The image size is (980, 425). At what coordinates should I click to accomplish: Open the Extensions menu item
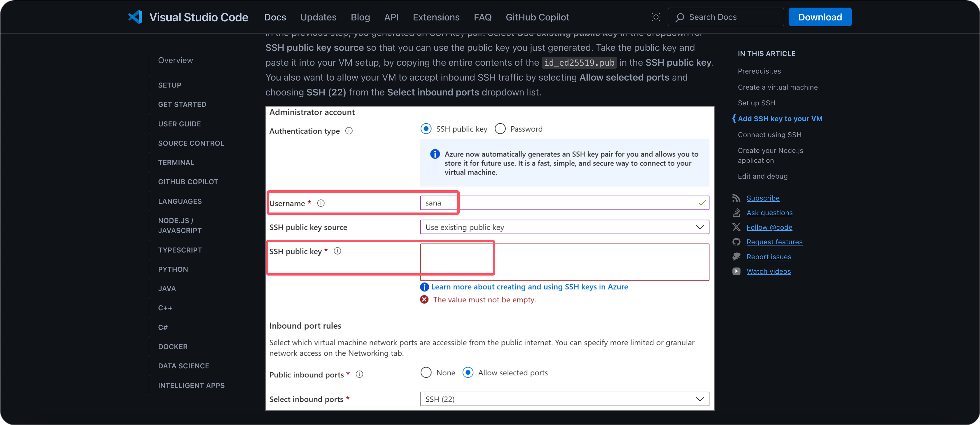[x=436, y=17]
